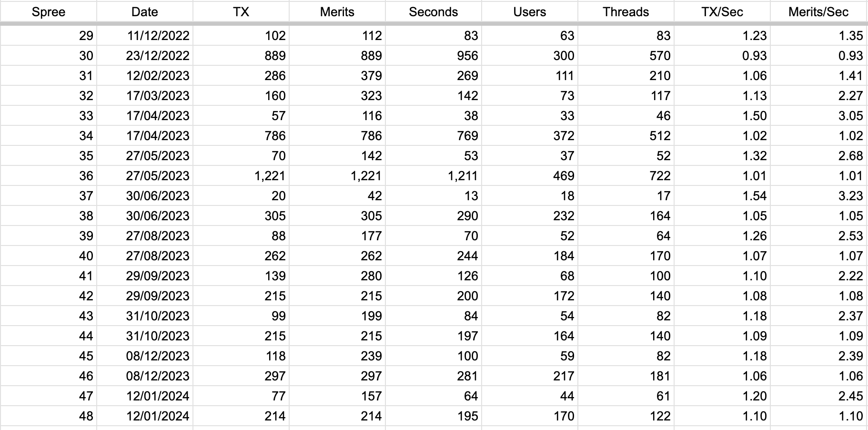The width and height of the screenshot is (868, 430).
Task: Select the Date column header
Action: tap(145, 11)
